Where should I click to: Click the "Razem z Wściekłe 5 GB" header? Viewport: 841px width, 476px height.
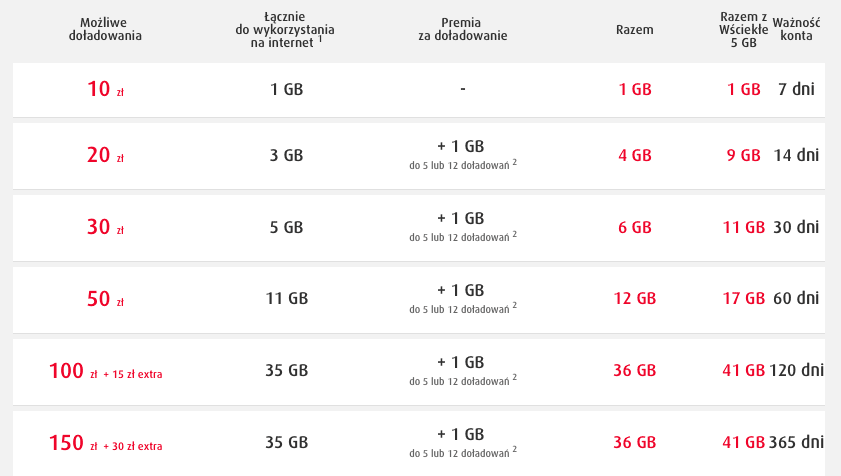click(743, 29)
